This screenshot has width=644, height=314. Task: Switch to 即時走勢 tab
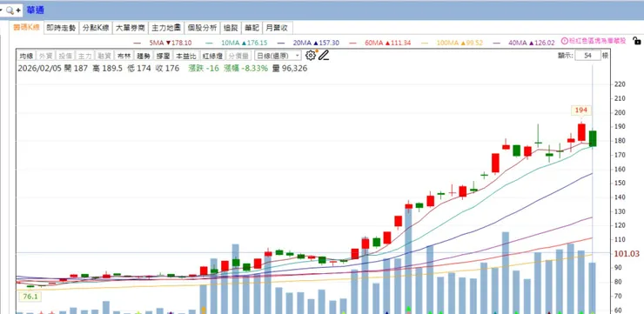[x=61, y=28]
